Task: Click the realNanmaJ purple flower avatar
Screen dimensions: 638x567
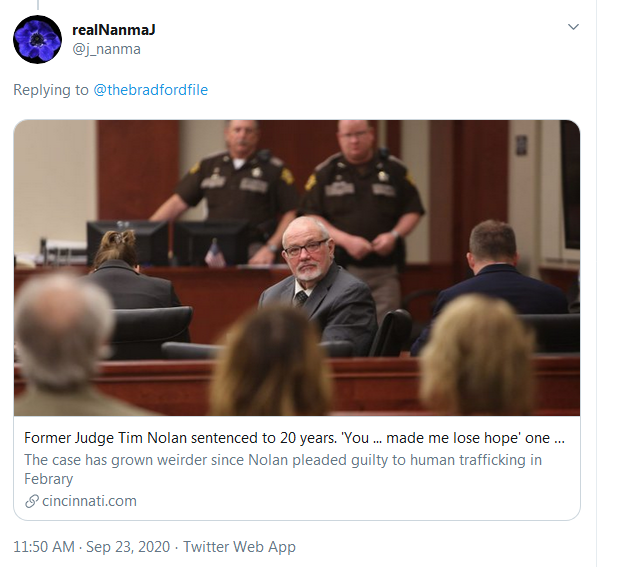Action: (x=37, y=39)
